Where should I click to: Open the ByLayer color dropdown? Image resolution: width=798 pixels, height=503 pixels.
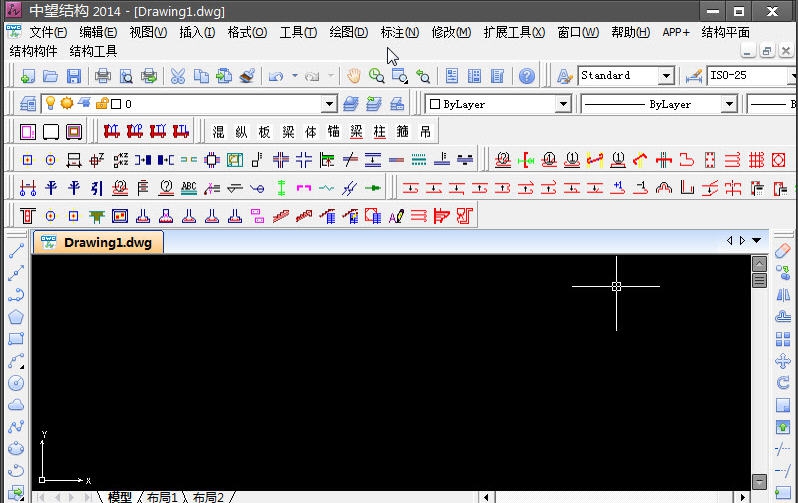[x=563, y=104]
